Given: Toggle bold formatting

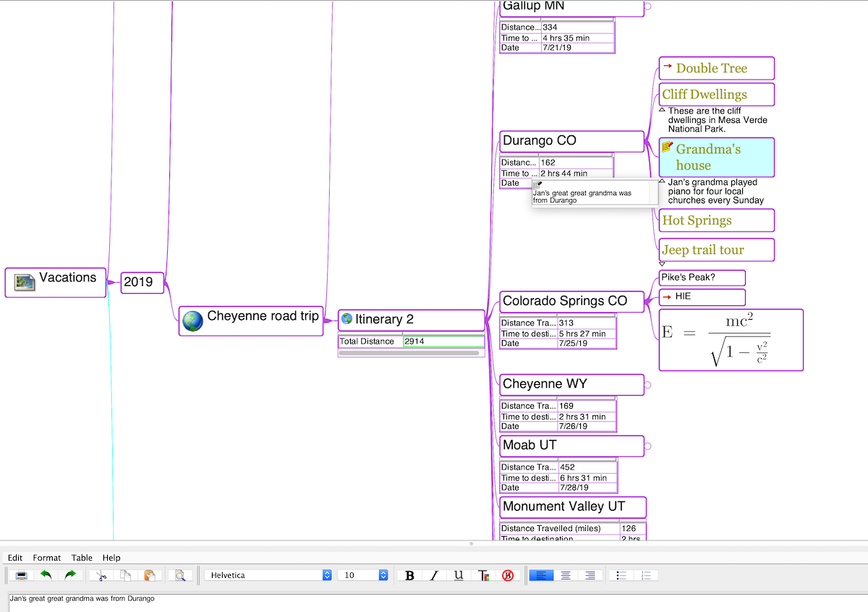Looking at the screenshot, I should pyautogui.click(x=410, y=576).
